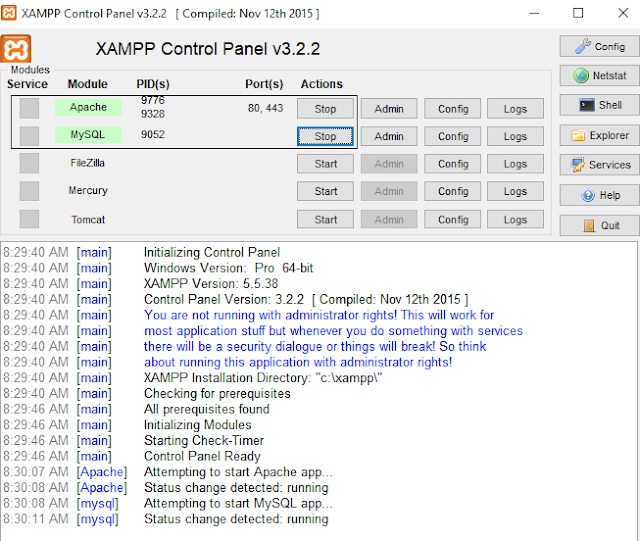Viewport: 640px width, 541px height.
Task: Click the XAMPP logo in the panel header
Action: (x=16, y=49)
